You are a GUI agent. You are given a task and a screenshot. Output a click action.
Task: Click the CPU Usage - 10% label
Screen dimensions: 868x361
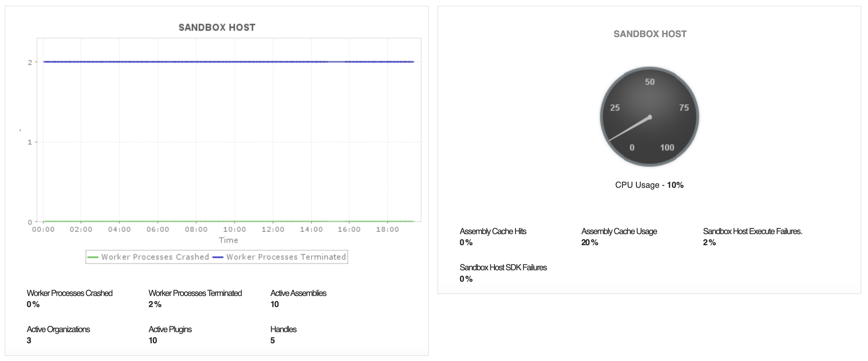[649, 185]
